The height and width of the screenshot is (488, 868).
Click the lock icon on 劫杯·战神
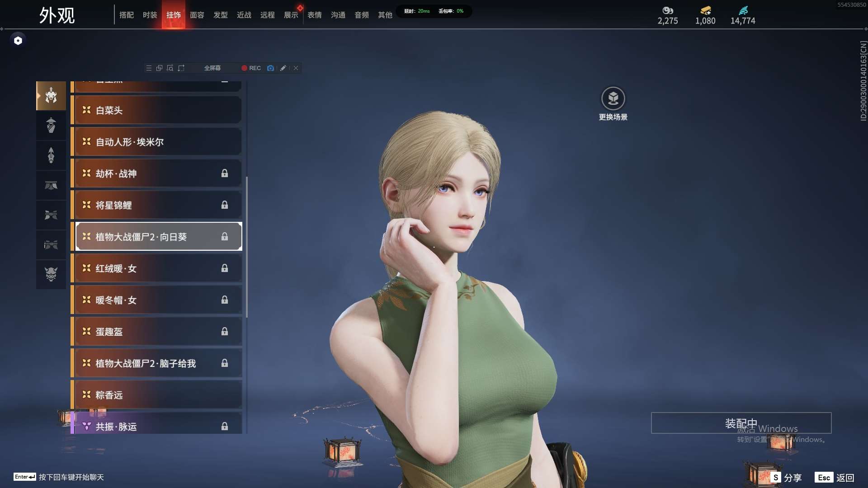[225, 174]
